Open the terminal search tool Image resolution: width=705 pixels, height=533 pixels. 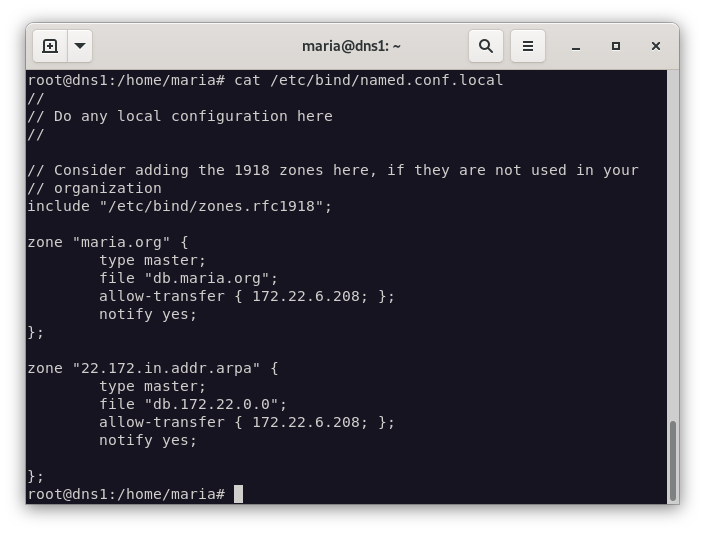coord(486,46)
